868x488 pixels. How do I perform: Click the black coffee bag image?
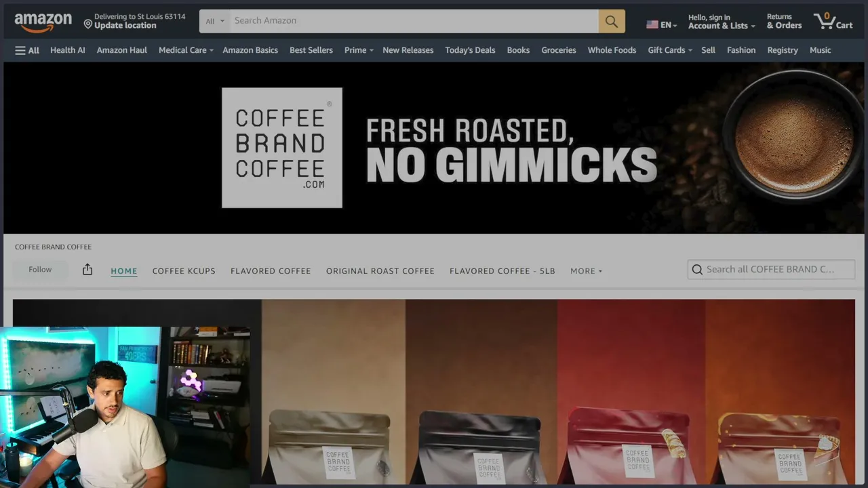pyautogui.click(x=480, y=447)
